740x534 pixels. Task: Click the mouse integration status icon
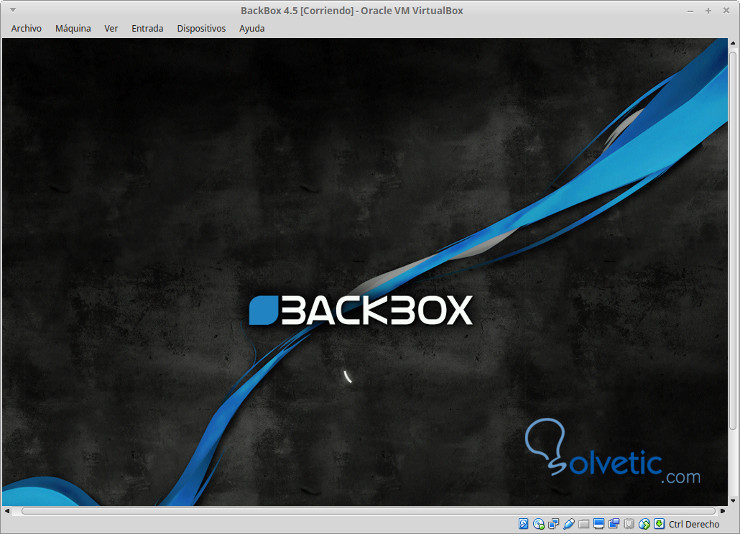pos(644,524)
